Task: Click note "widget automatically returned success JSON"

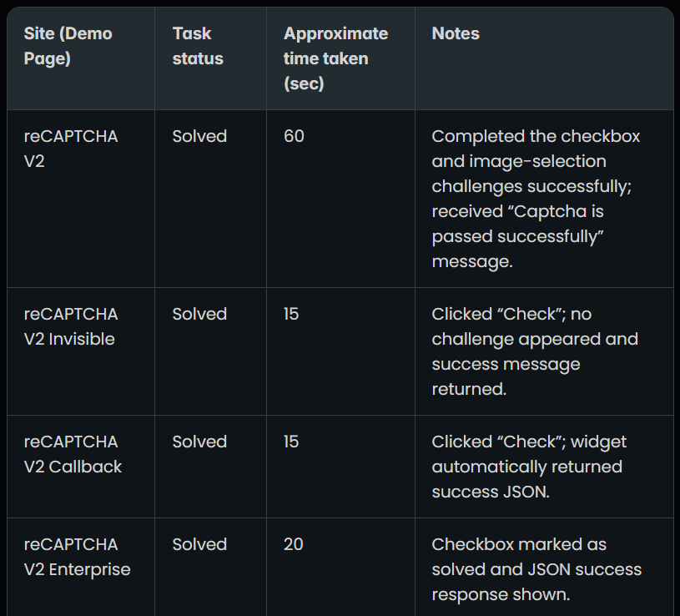Action: point(529,467)
